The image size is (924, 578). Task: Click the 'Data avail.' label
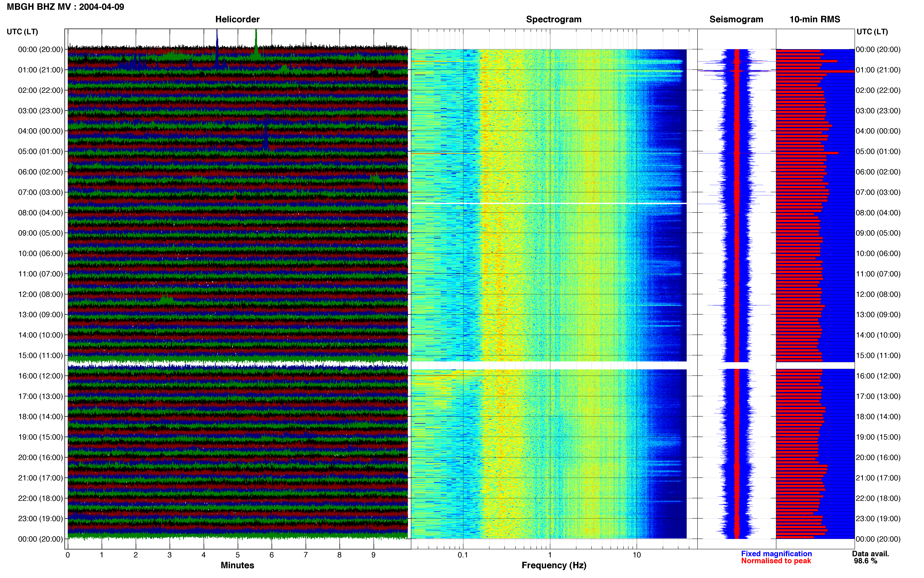click(870, 554)
